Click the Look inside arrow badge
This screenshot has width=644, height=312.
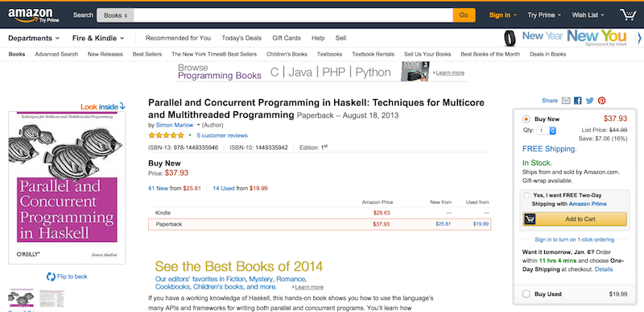tap(103, 106)
